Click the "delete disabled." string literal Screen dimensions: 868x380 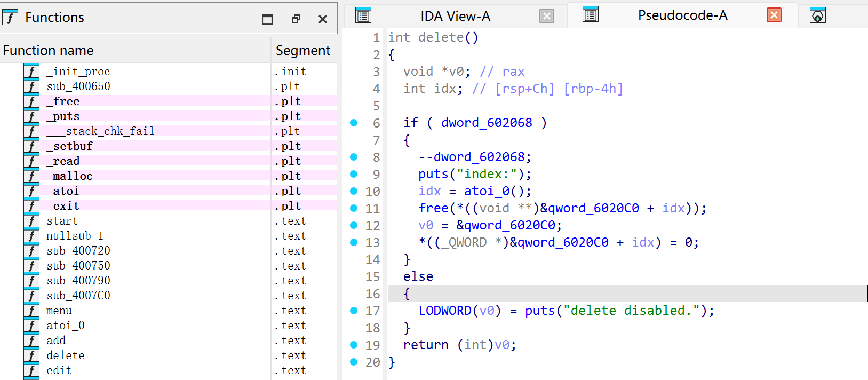[x=632, y=311]
